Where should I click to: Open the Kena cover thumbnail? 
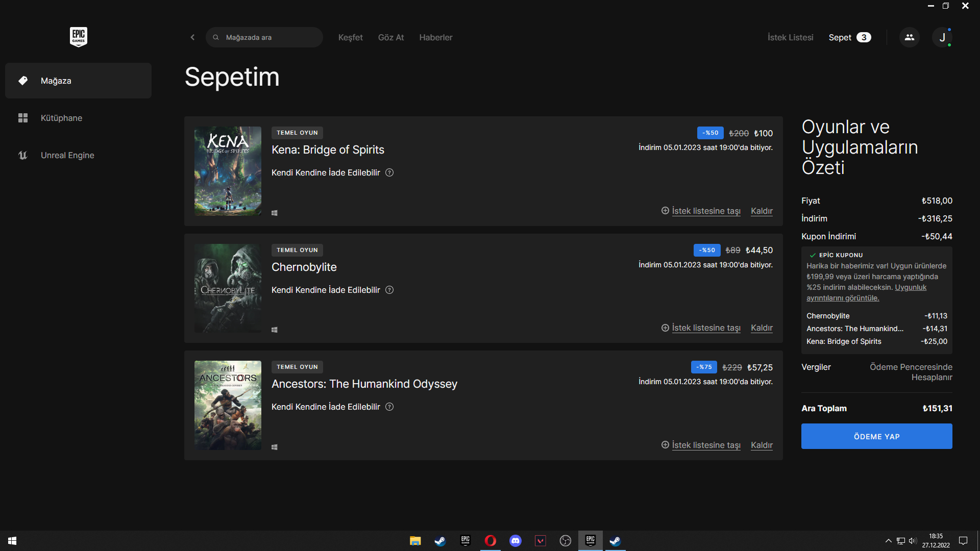coord(228,171)
